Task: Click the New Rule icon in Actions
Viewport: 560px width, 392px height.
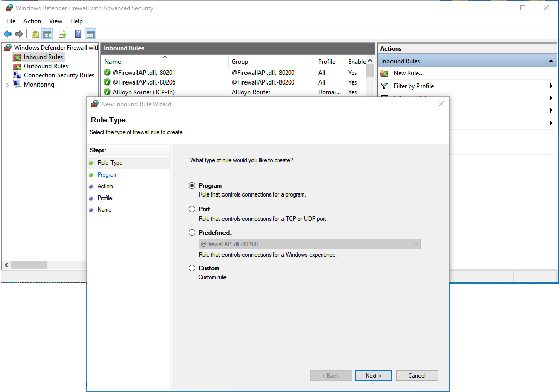Action: pos(384,73)
